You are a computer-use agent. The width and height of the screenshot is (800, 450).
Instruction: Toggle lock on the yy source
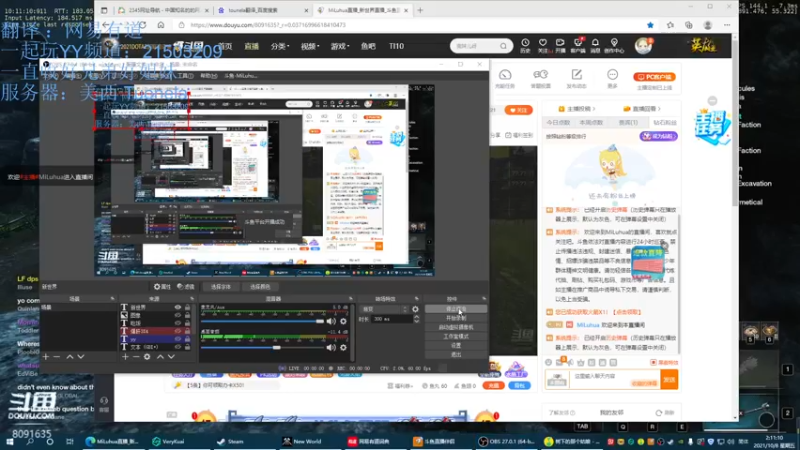(x=187, y=339)
